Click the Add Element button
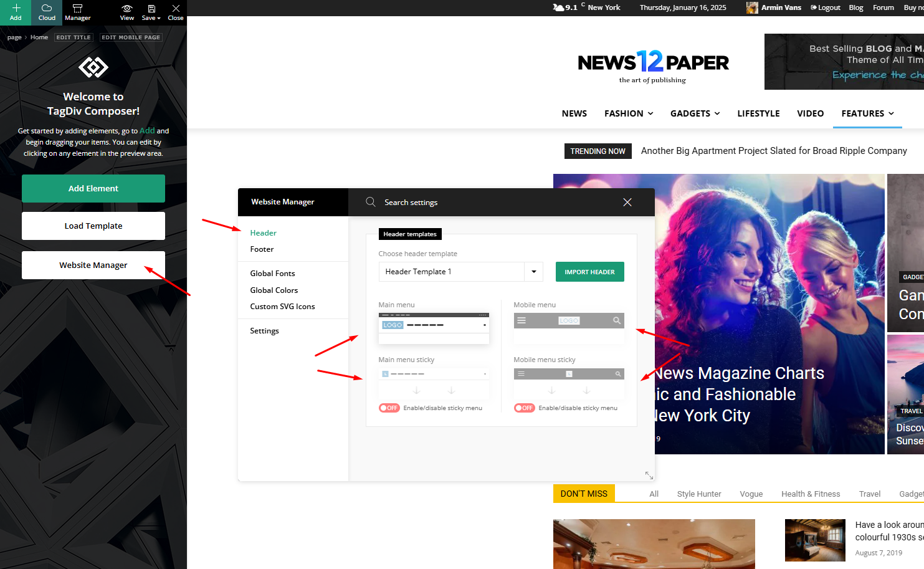This screenshot has width=924, height=569. [93, 188]
